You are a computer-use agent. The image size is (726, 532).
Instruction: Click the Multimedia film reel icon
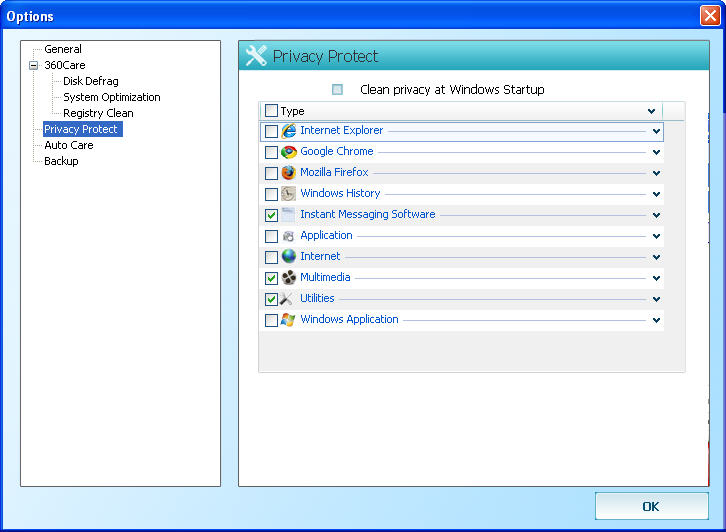click(288, 277)
